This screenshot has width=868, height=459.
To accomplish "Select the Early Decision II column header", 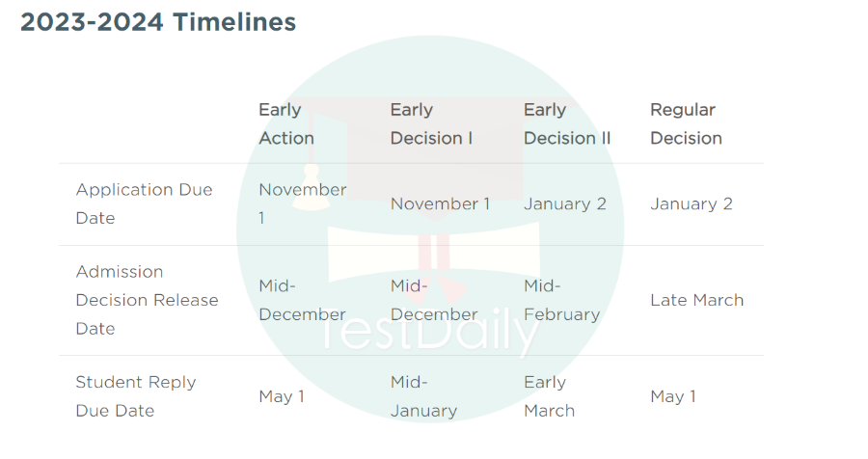I will 567,123.
